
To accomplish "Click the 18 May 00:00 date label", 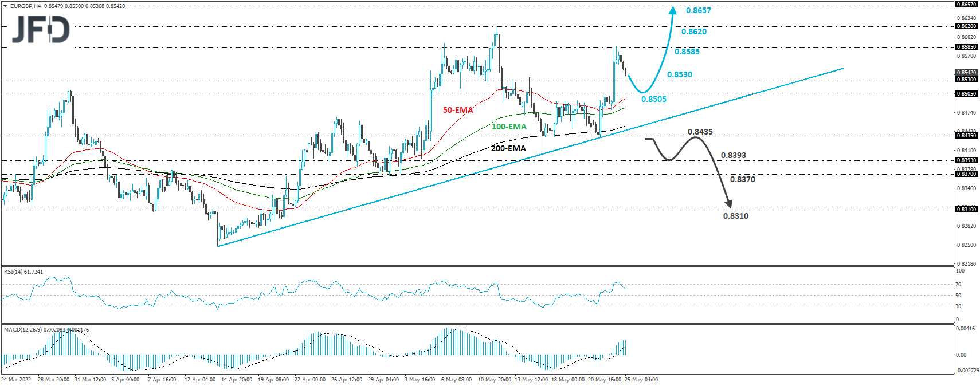I will click(568, 380).
